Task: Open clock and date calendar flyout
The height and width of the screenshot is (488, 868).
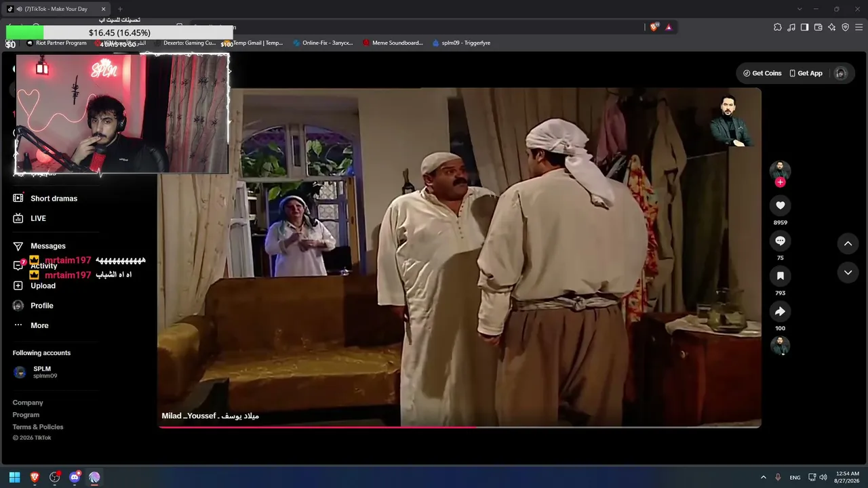Action: click(848, 477)
